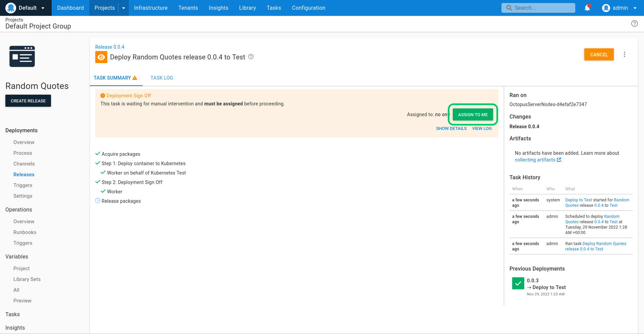This screenshot has width=644, height=334.
Task: Click the admin user avatar icon
Action: (x=606, y=8)
